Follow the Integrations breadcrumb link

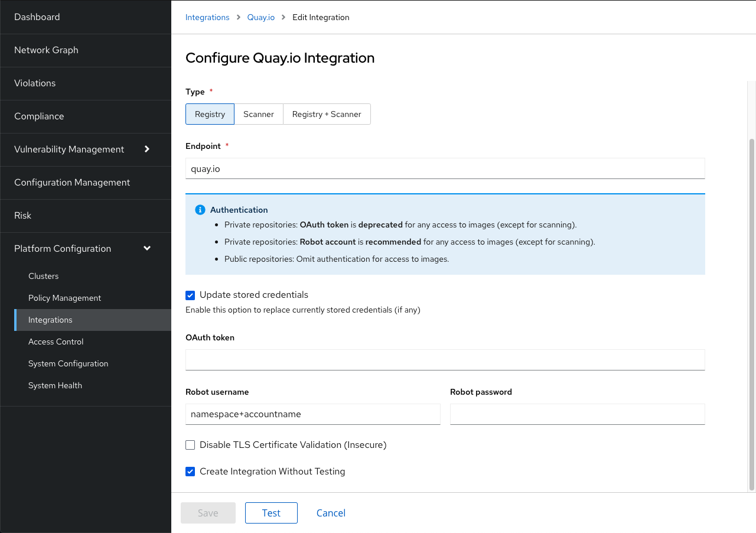(x=207, y=17)
